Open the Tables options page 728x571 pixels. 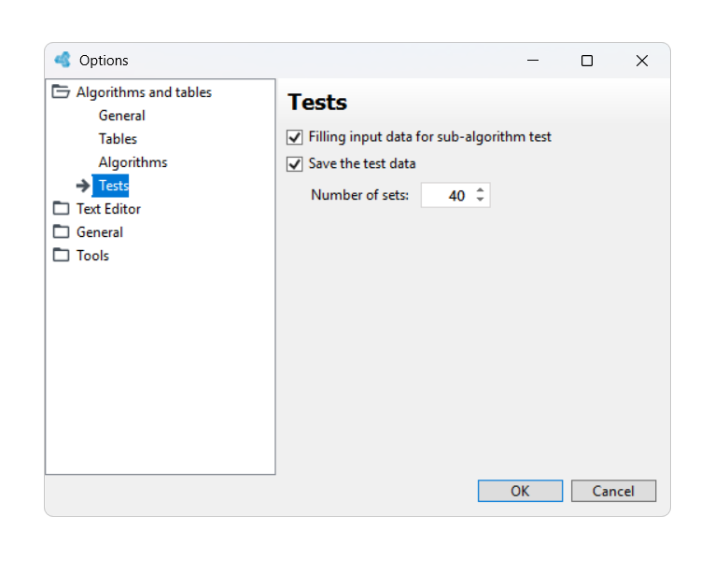coord(118,138)
